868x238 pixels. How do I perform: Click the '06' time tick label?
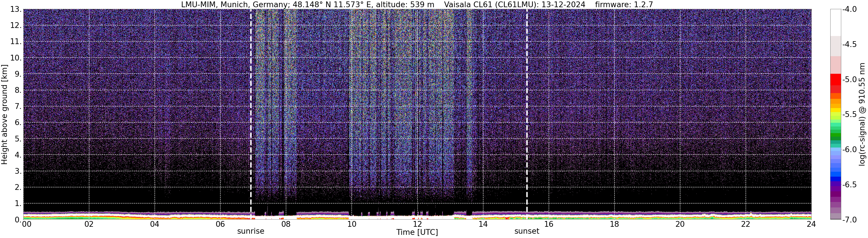220,224
